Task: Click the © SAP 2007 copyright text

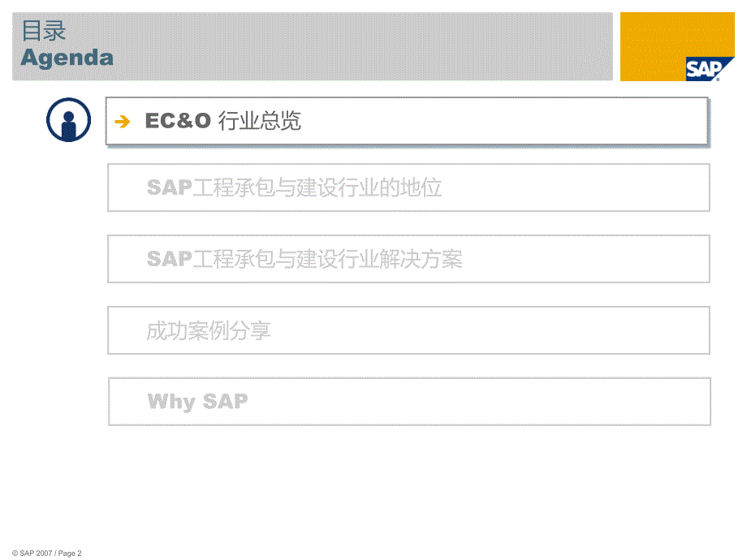Action: 32,554
